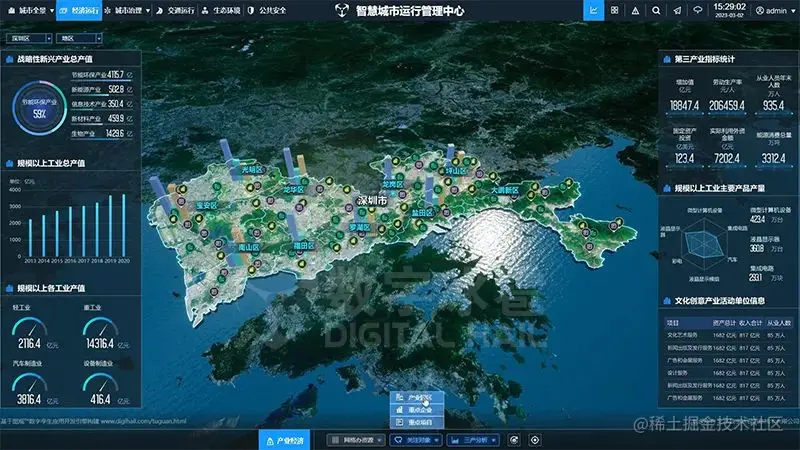800x450 pixels.
Task: Click the 规模以上工业主要产品产量 panel header icon
Action: (x=667, y=188)
